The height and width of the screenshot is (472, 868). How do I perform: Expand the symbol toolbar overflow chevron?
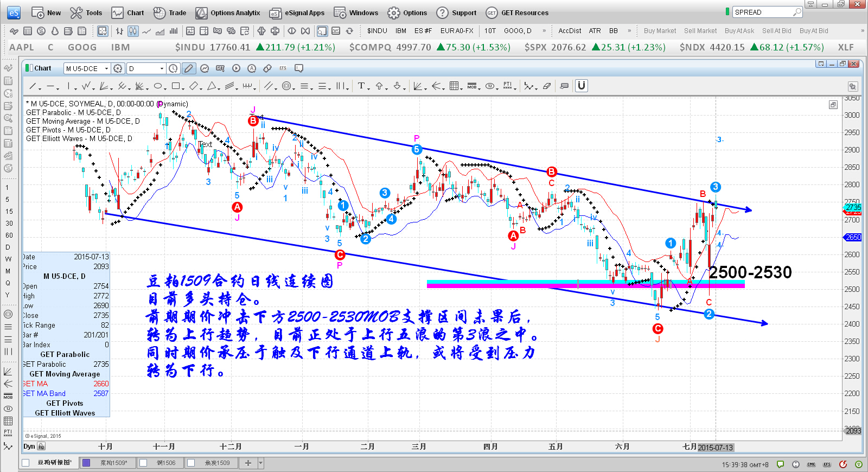(544, 31)
